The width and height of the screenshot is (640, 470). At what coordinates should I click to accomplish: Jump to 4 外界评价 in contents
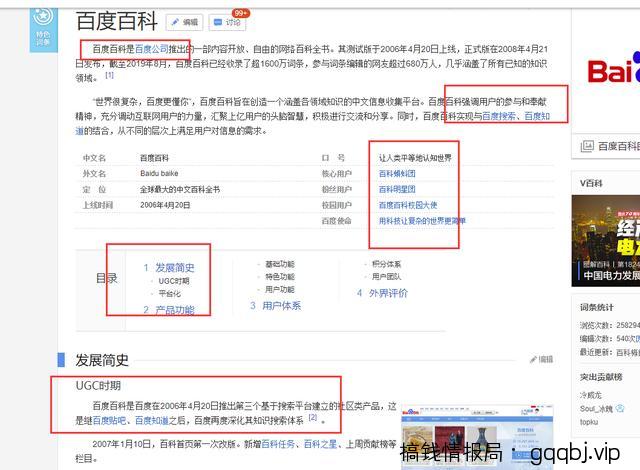click(x=382, y=293)
